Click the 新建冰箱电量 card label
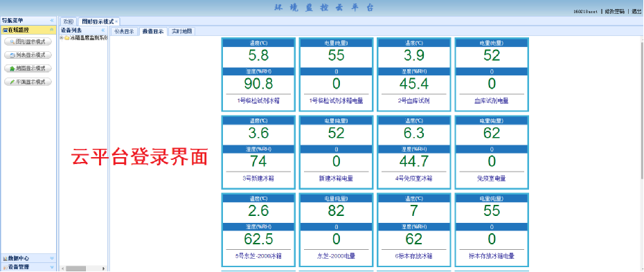The height and width of the screenshot is (272, 644). [336, 179]
